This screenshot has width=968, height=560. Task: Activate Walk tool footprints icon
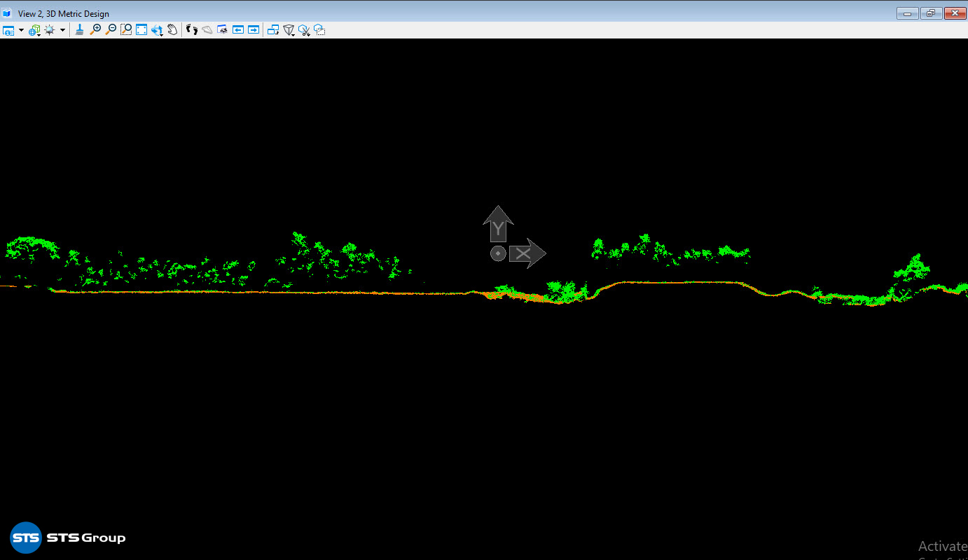tap(191, 30)
